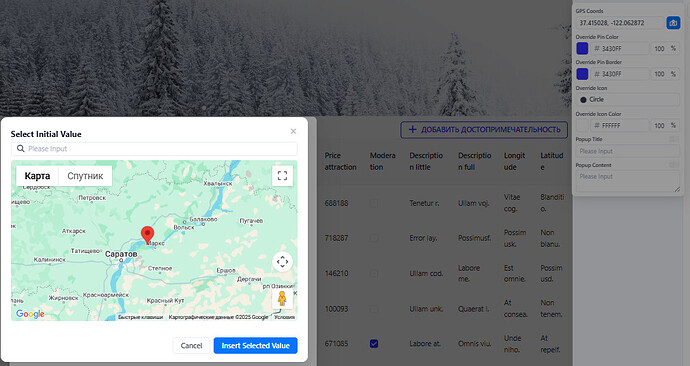Open map picker button next to GPS Coords
This screenshot has width=690, height=366.
673,23
